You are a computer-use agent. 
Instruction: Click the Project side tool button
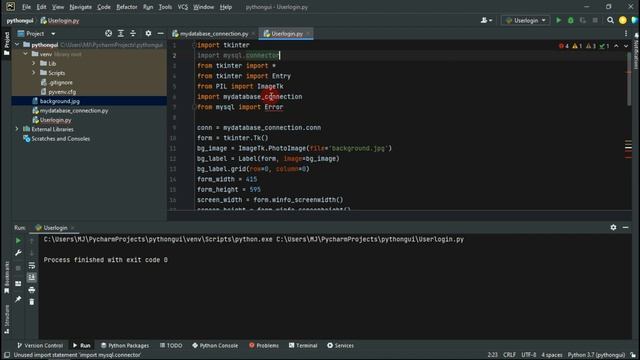6,43
